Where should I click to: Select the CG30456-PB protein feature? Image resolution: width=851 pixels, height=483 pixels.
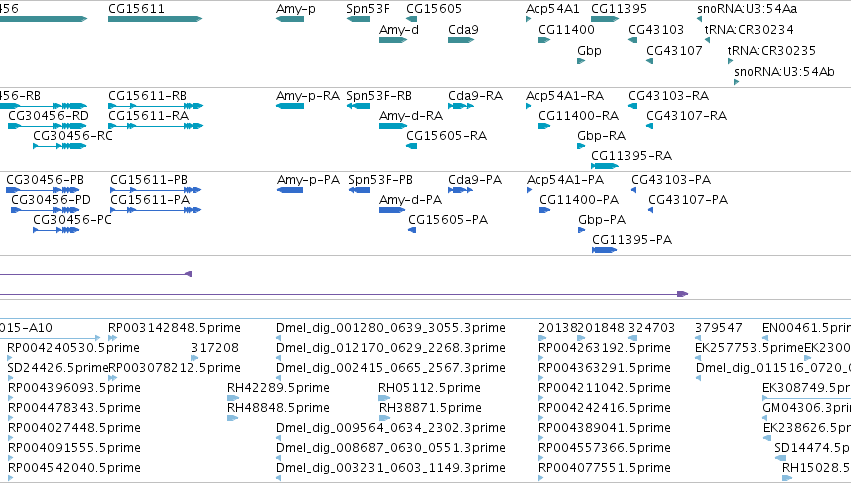tap(42, 190)
